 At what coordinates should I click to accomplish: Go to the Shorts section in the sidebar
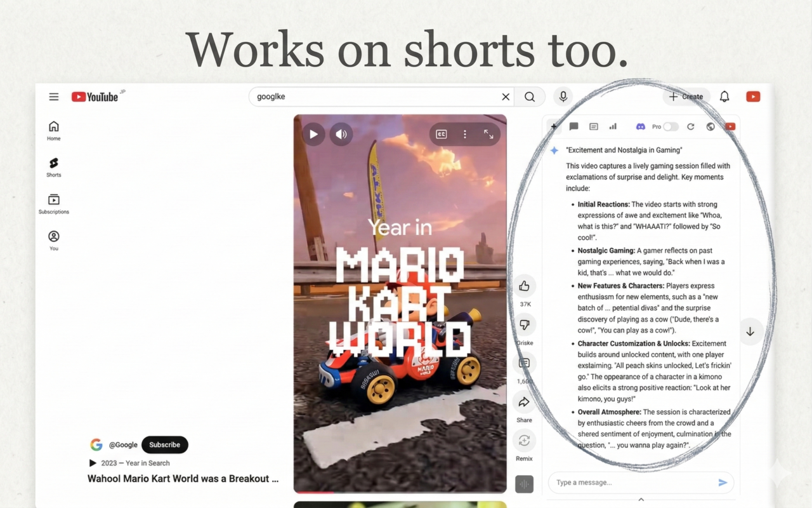[53, 166]
